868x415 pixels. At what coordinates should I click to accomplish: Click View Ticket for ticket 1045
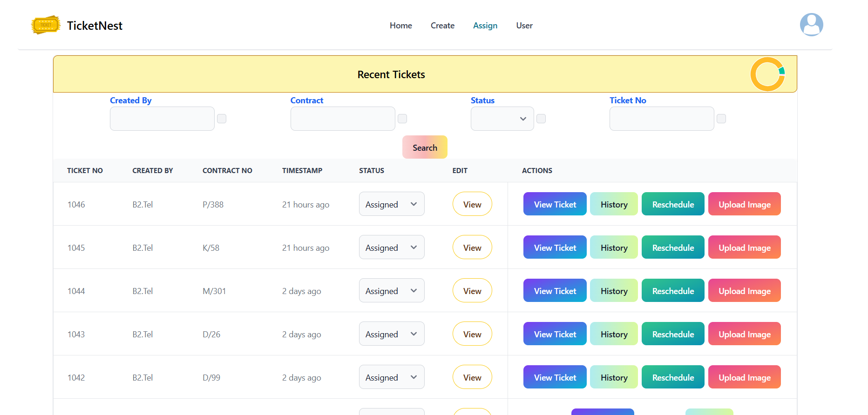[x=555, y=248]
